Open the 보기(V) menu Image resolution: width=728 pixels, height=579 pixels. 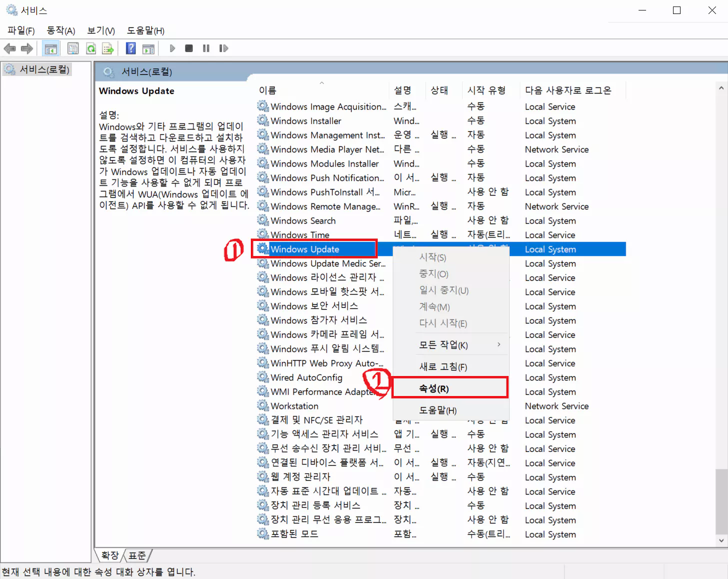click(x=101, y=30)
